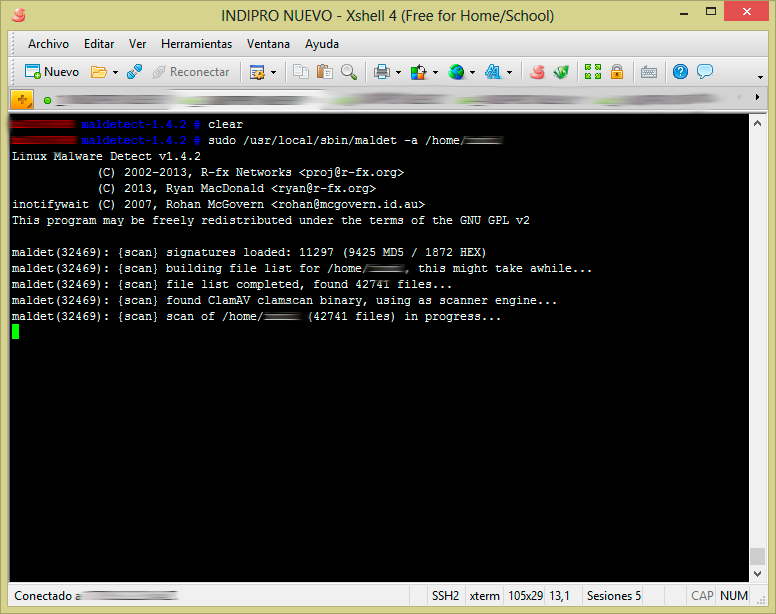The image size is (776, 614).
Task: Click the 'found ClamAV clamscan binary' line
Action: pyautogui.click(x=284, y=300)
